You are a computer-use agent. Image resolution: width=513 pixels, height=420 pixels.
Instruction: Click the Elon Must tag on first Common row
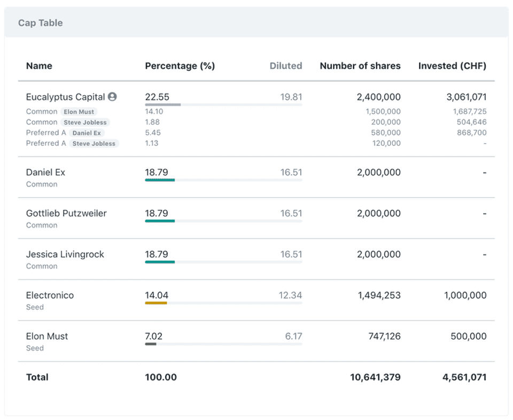[79, 112]
